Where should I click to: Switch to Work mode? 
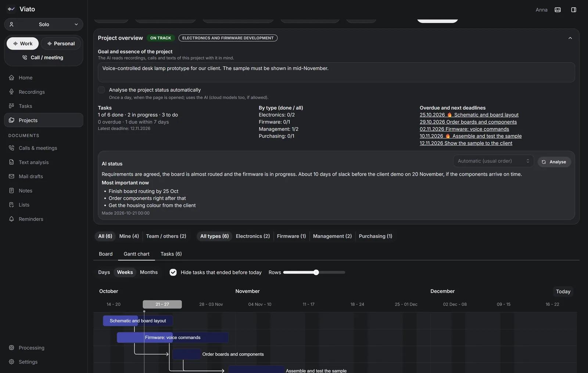coord(22,43)
